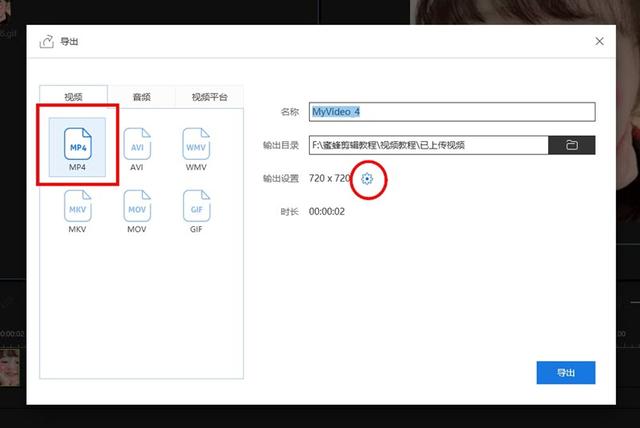The width and height of the screenshot is (640, 428).
Task: Open the 视频平台 tab
Action: point(209,97)
